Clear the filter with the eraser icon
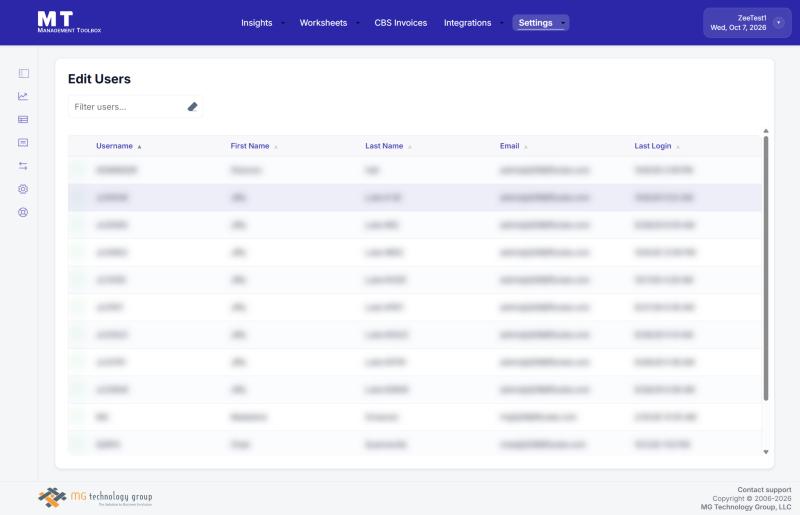800x515 pixels. pos(192,107)
